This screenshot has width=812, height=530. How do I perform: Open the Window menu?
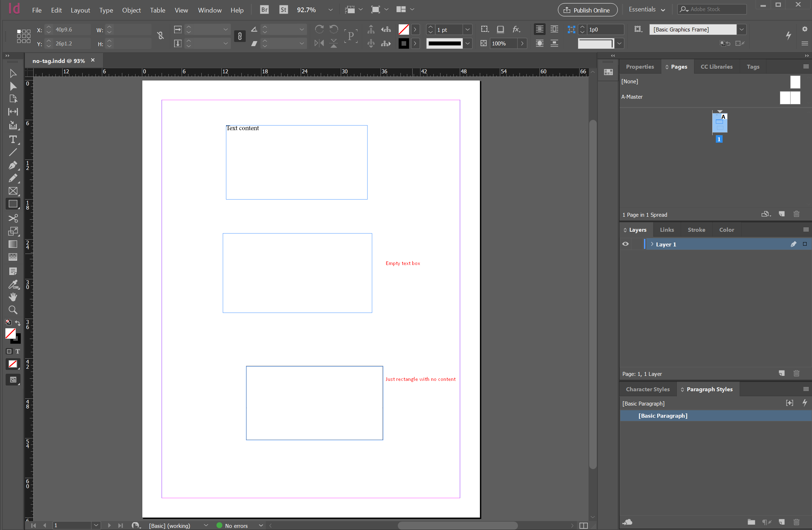(209, 10)
